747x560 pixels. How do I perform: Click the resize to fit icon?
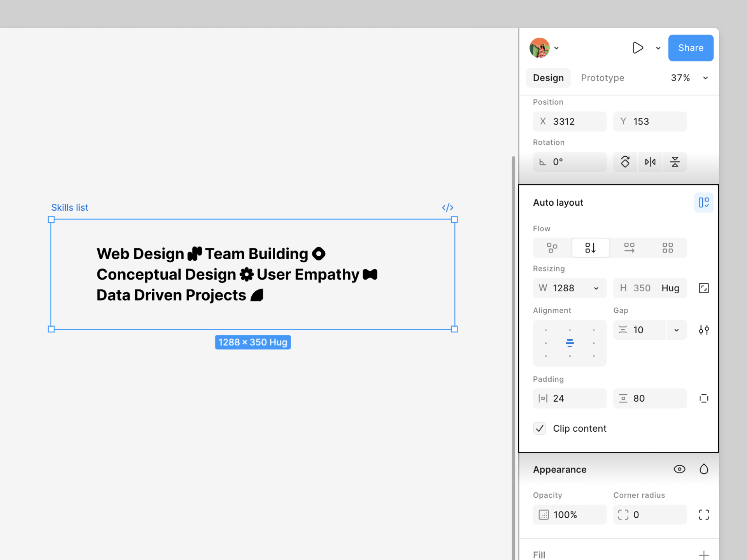click(703, 288)
